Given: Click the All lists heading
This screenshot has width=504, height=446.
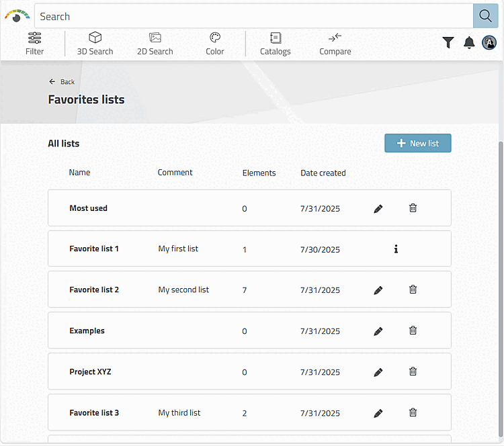Looking at the screenshot, I should 64,143.
